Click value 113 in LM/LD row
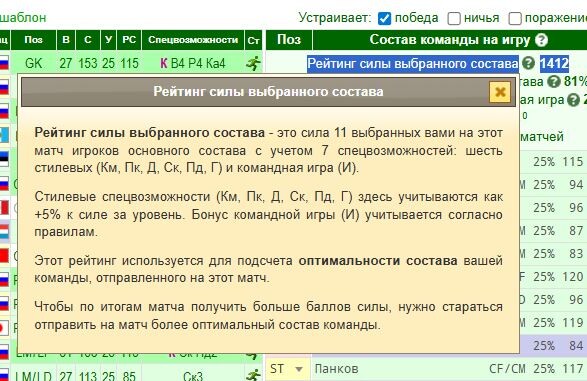Screen dimensions: 587x381 coord(88,375)
